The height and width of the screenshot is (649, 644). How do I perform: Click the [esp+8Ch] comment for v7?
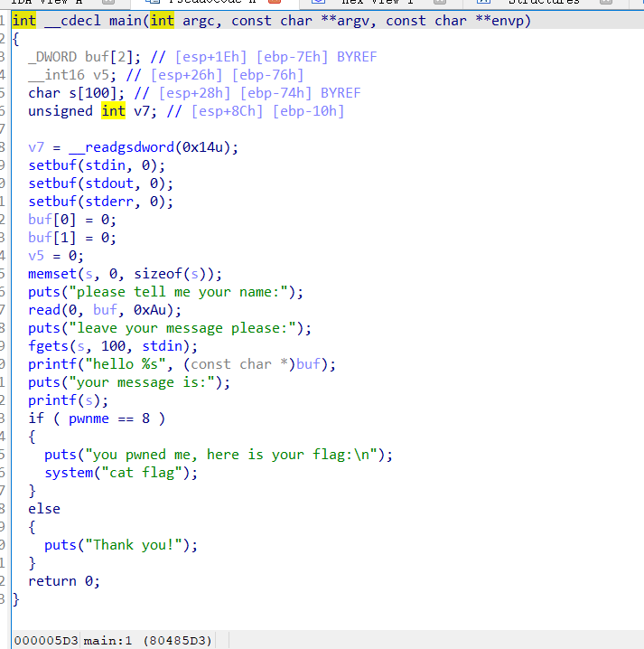point(227,111)
